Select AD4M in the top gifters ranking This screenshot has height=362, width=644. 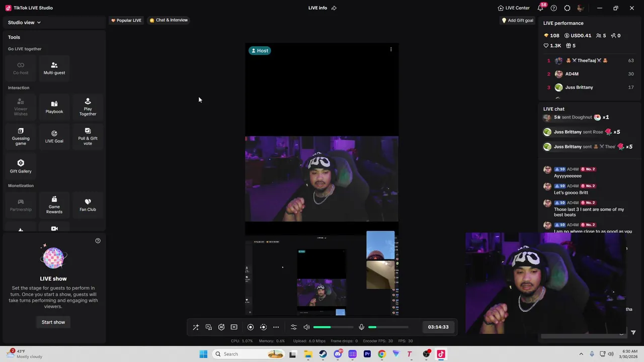pyautogui.click(x=590, y=74)
